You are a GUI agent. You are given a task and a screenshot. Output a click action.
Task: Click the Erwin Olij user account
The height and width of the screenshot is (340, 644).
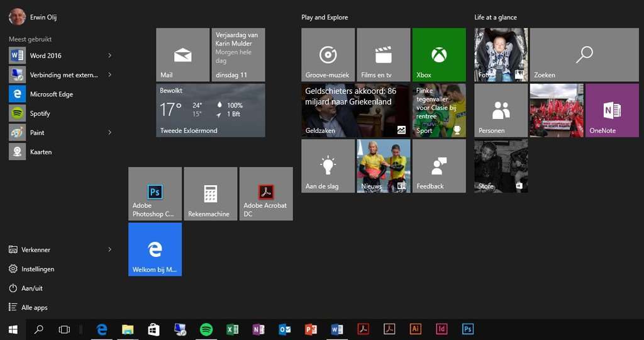pyautogui.click(x=33, y=17)
